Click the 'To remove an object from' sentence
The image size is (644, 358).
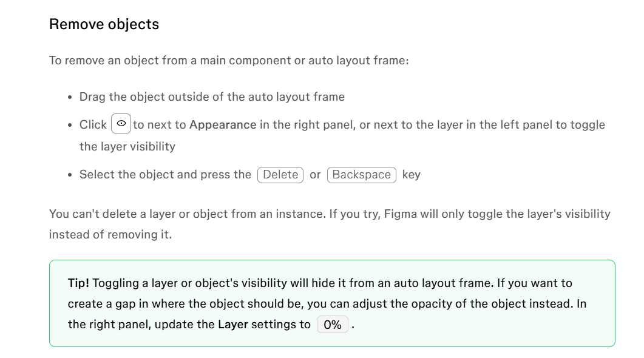tap(229, 61)
